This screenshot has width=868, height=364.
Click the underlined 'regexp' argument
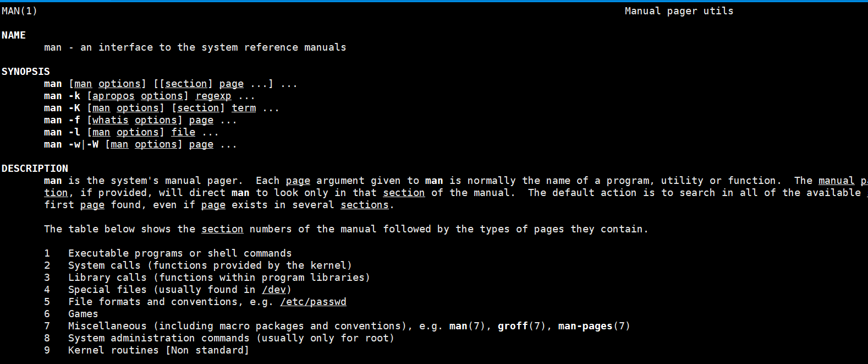pyautogui.click(x=213, y=96)
